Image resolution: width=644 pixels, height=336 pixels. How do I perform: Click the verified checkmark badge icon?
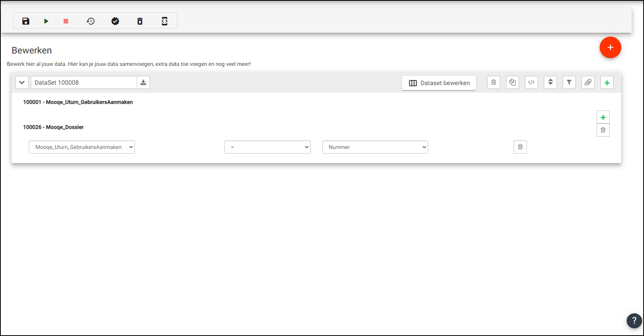[x=115, y=21]
